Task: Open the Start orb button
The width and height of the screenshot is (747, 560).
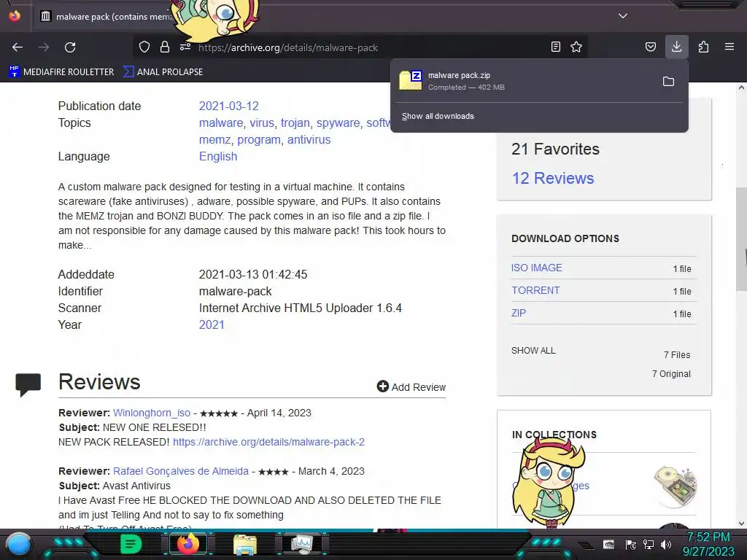Action: click(x=19, y=544)
